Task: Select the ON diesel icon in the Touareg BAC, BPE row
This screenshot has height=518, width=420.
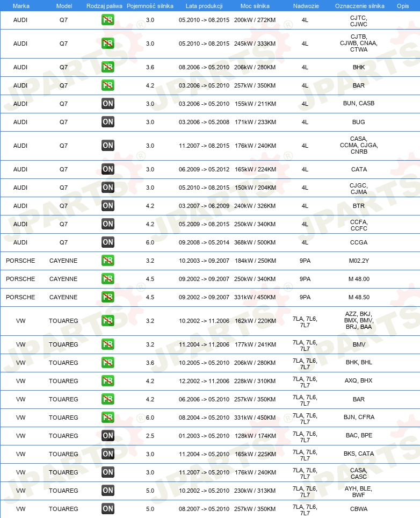Action: pos(107,436)
